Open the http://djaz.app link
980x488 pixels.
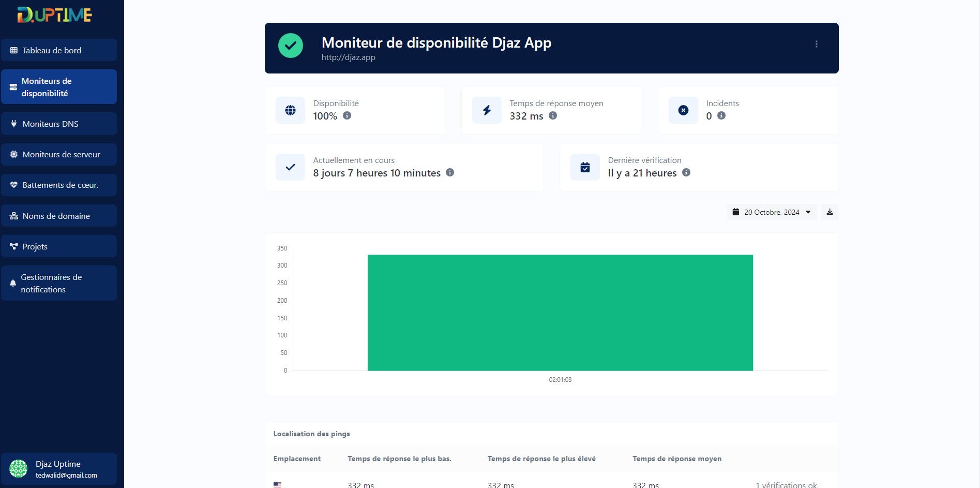(348, 57)
